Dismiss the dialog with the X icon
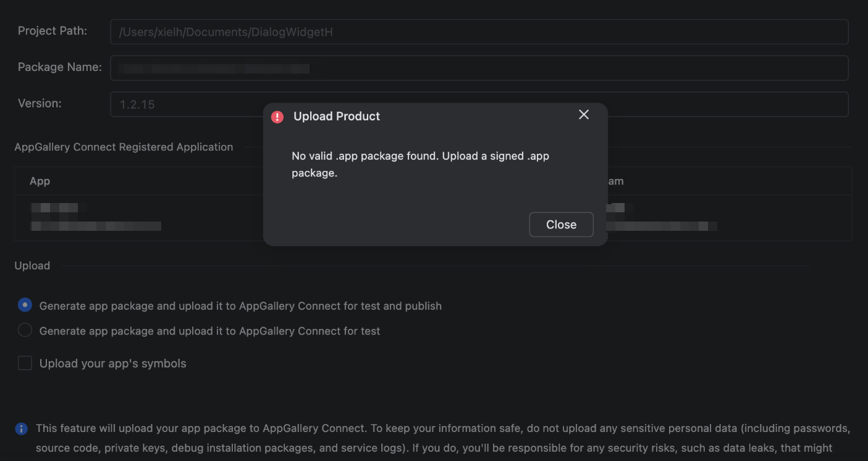 click(584, 115)
